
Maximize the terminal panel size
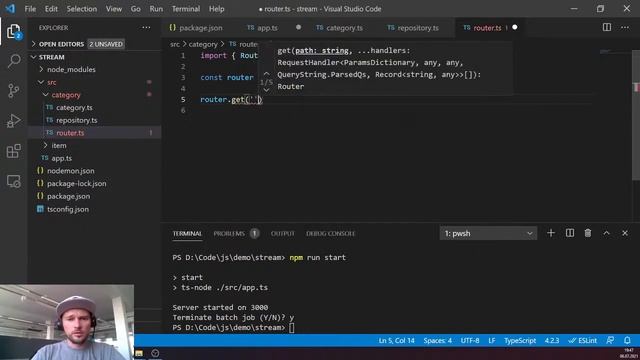click(x=607, y=233)
